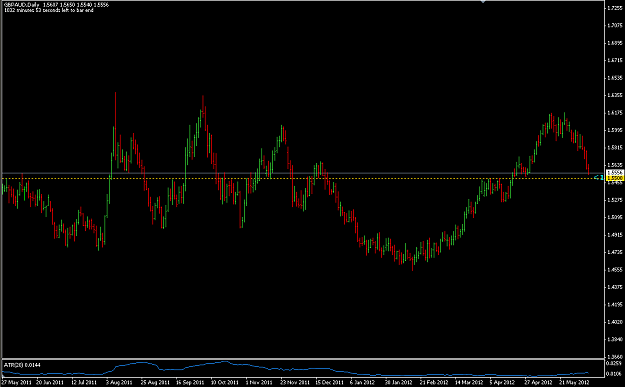Click the yellow highlighted price label on scale
Screen dimensions: 625x387
click(x=614, y=179)
